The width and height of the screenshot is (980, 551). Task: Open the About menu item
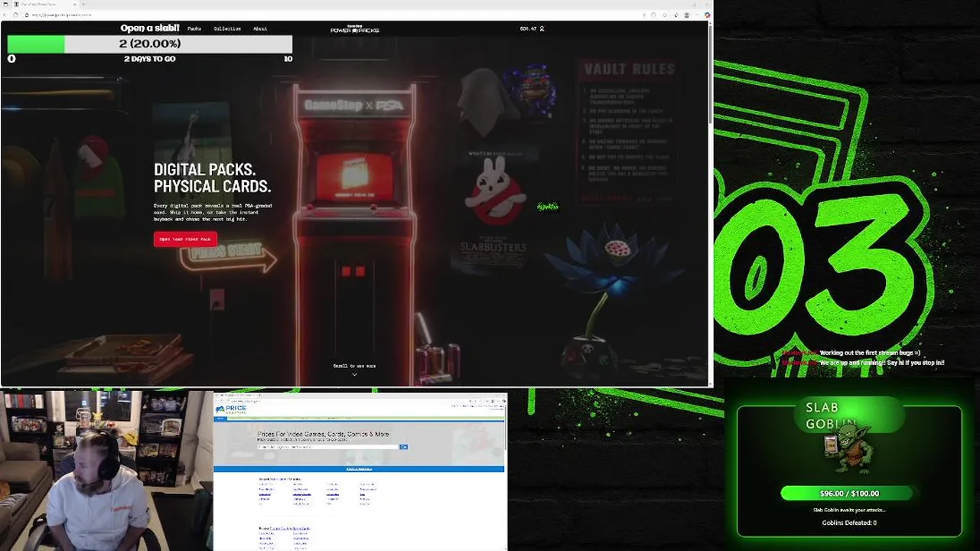(260, 29)
